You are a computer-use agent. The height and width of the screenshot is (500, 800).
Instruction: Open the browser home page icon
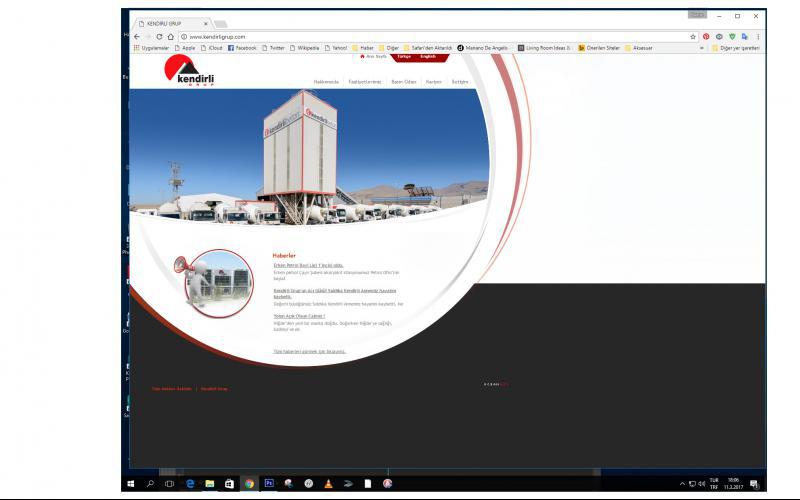(170, 37)
